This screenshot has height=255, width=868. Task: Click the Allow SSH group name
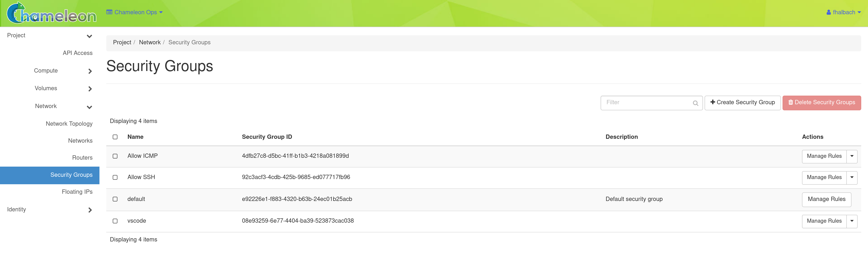click(141, 177)
